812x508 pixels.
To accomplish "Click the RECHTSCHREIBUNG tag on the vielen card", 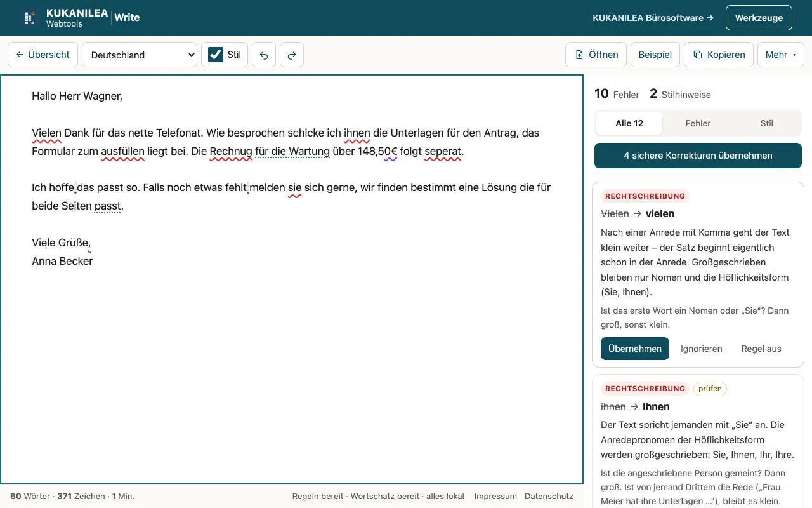I will coord(645,196).
